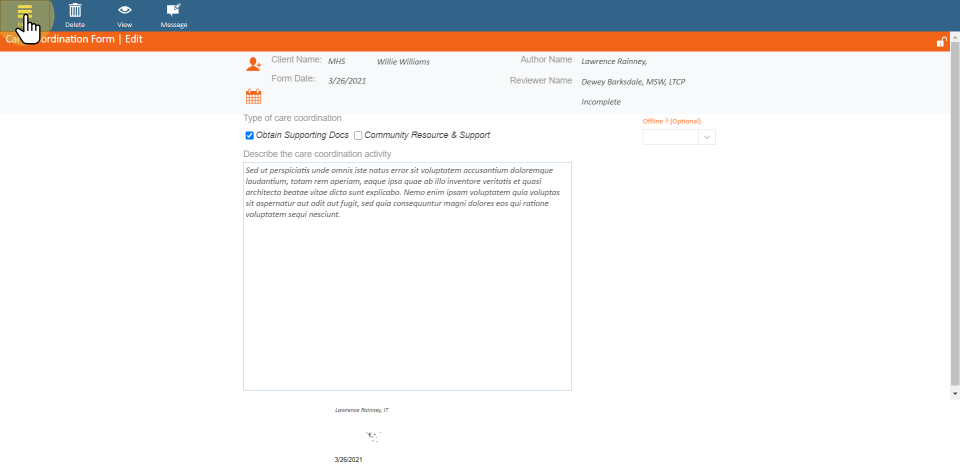Open the orange calendar icon
This screenshot has width=960, height=469.
coord(253,97)
